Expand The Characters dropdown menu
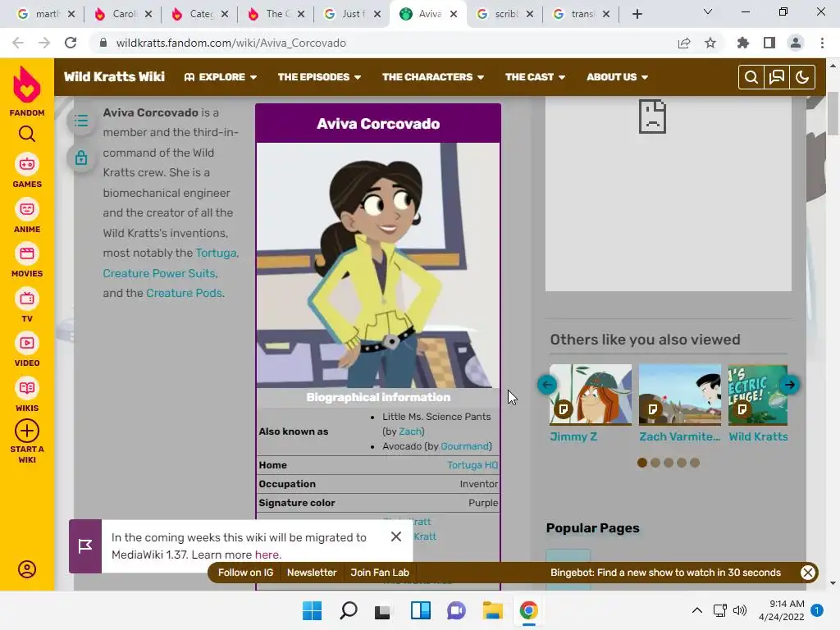 433,77
